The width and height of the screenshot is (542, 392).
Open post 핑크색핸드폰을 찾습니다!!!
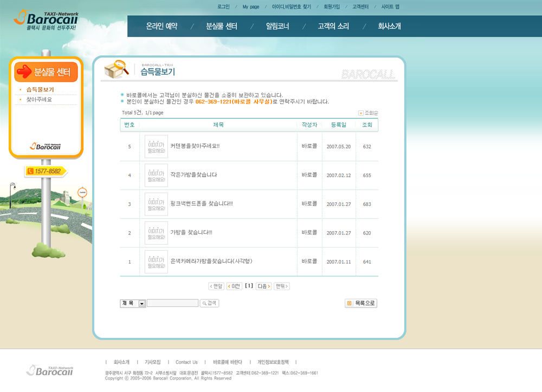pyautogui.click(x=201, y=204)
